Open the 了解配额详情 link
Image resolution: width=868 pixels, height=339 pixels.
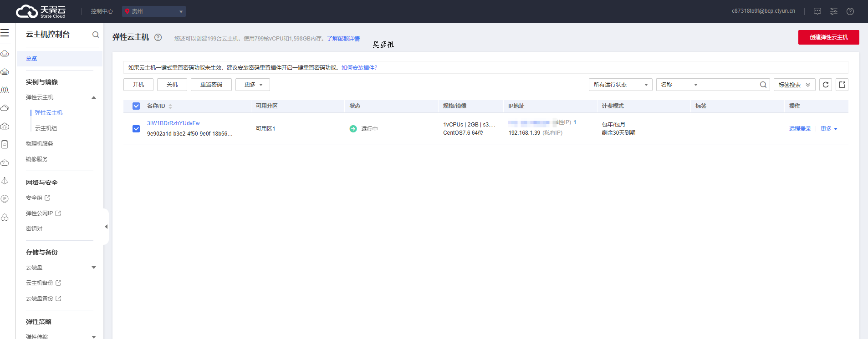pos(343,39)
